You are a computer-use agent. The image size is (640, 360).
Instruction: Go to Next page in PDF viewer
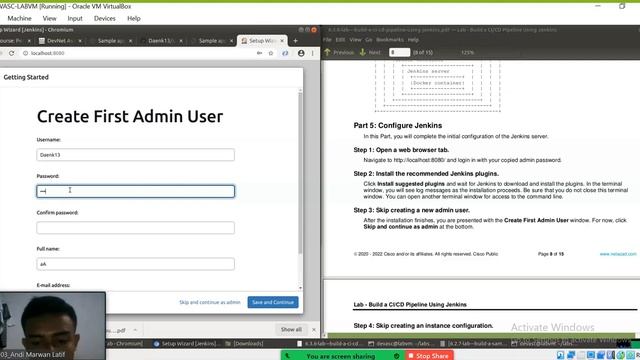point(370,52)
